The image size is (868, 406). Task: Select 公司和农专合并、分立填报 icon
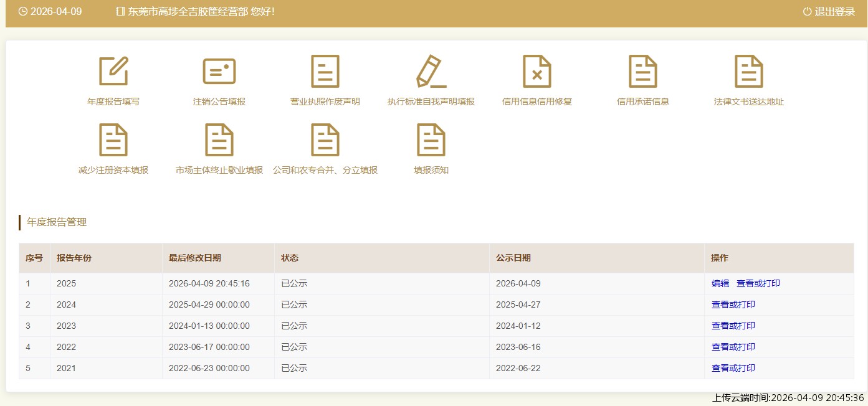(325, 140)
